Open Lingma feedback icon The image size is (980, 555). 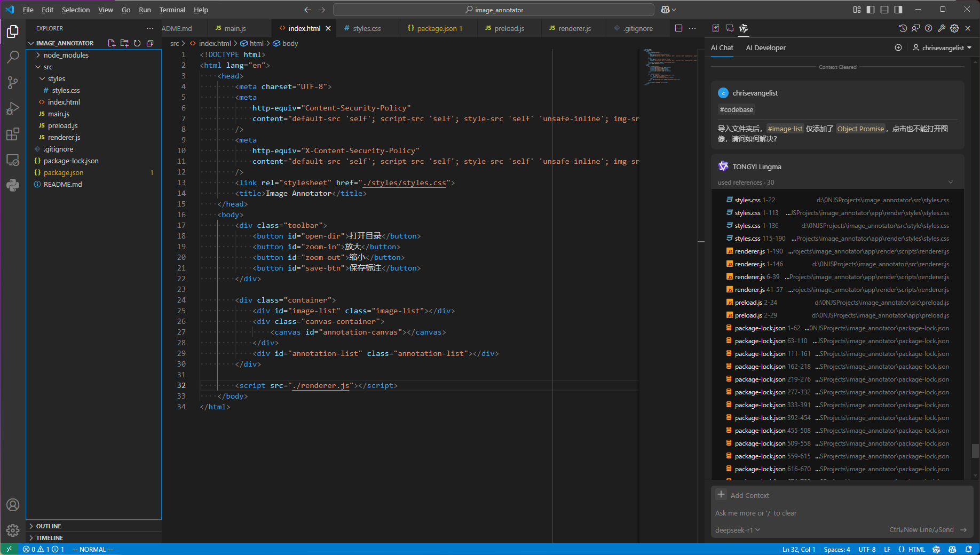click(x=916, y=28)
